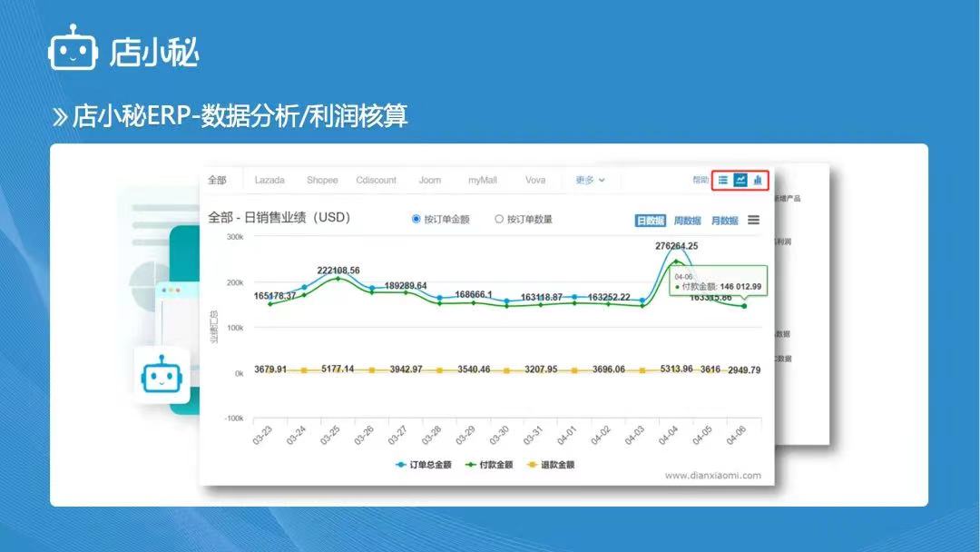
Task: Select 月数据 monthly data button
Action: coord(724,221)
